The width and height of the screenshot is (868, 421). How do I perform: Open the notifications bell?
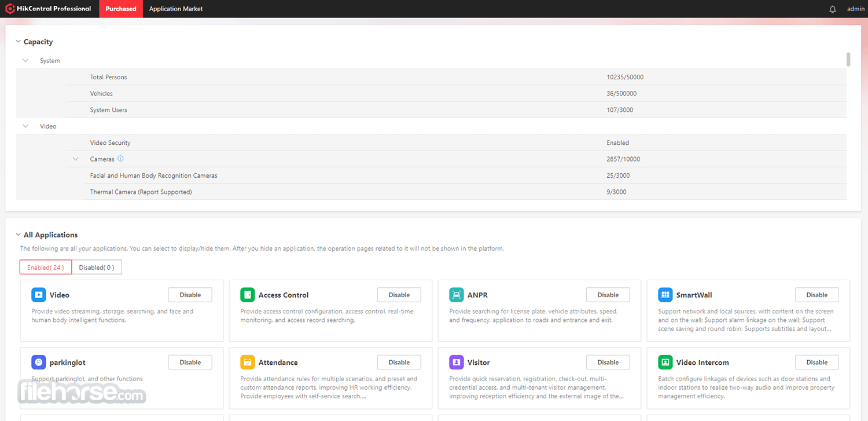(833, 9)
